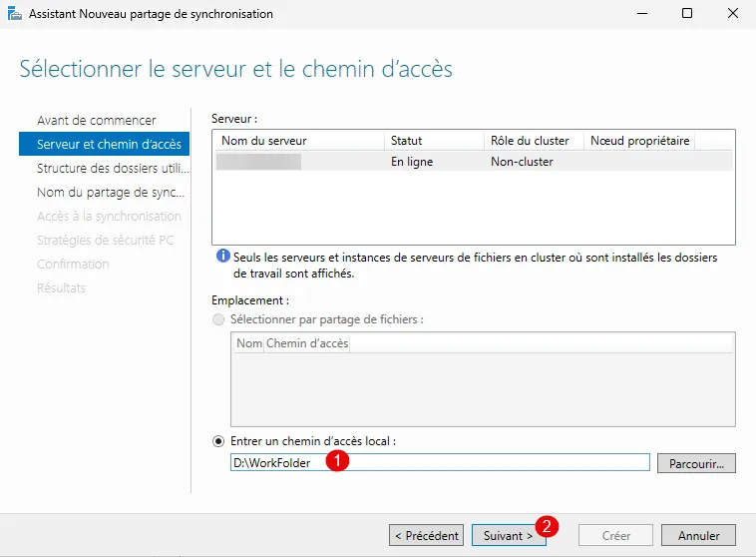
Task: Open 'Nom du partage de sync...' step
Action: (110, 192)
